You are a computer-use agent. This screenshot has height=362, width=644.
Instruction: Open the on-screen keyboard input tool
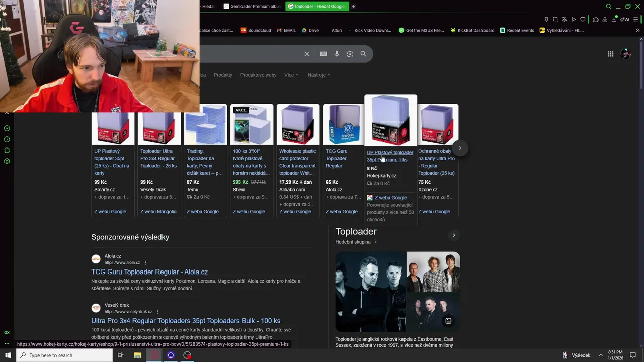coord(323,54)
